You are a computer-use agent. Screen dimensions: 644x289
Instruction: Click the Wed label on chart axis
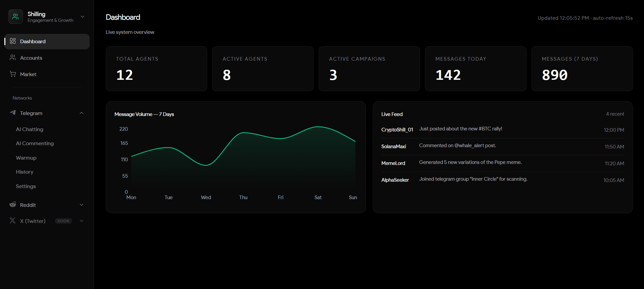206,197
